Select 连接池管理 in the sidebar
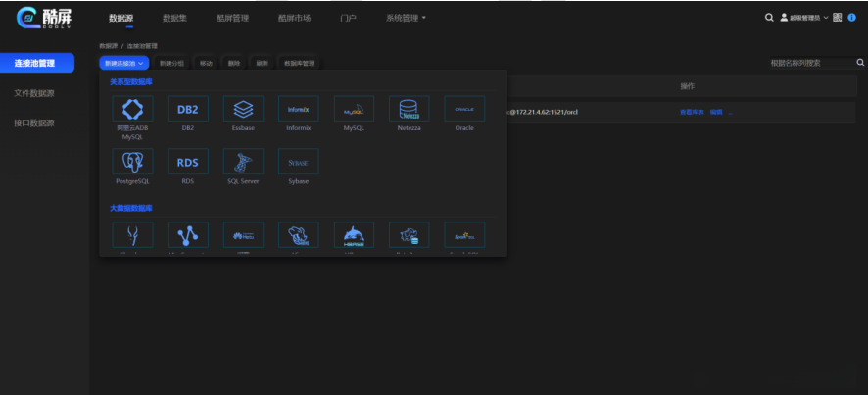 click(36, 63)
